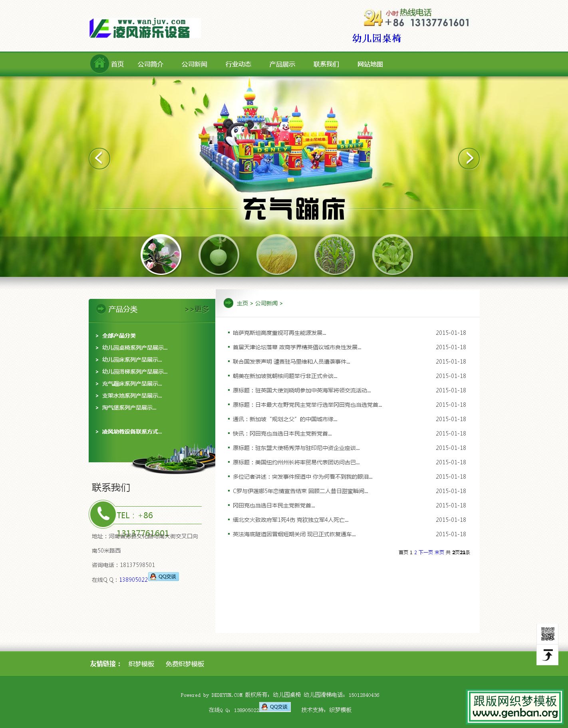
Task: Open article 缅北交火致政府军1死4伤
Action: tap(291, 520)
